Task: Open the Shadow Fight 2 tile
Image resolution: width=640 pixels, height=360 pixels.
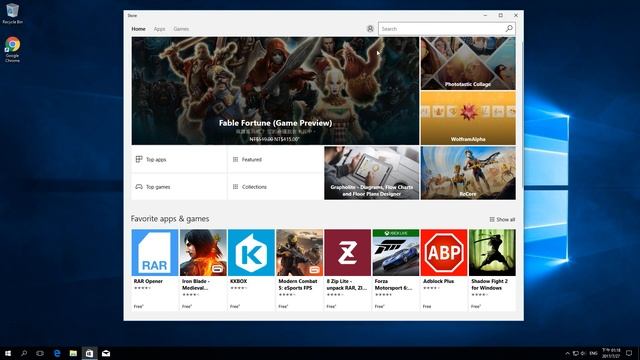Action: [x=492, y=270]
